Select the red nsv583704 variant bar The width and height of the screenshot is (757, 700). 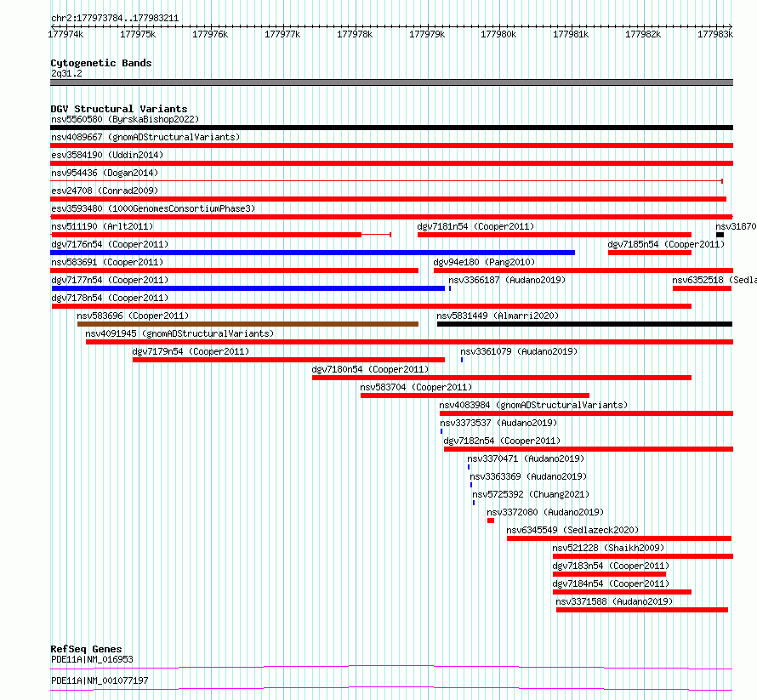pos(475,396)
